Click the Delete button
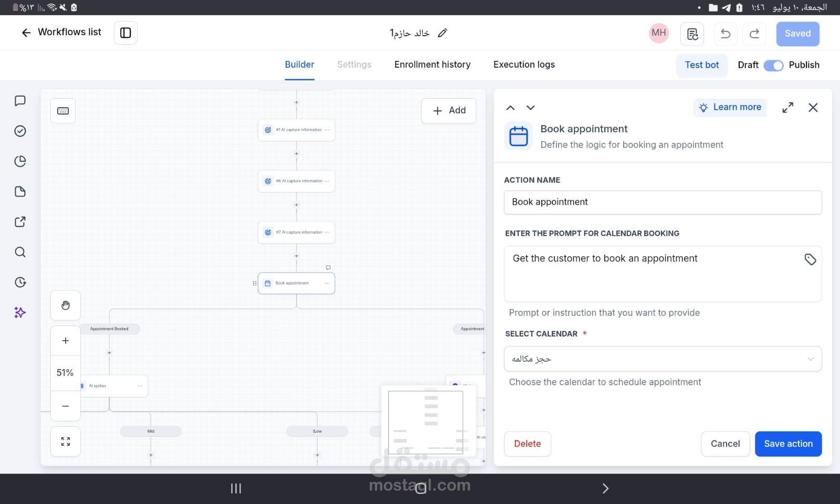840x504 pixels. pos(527,444)
